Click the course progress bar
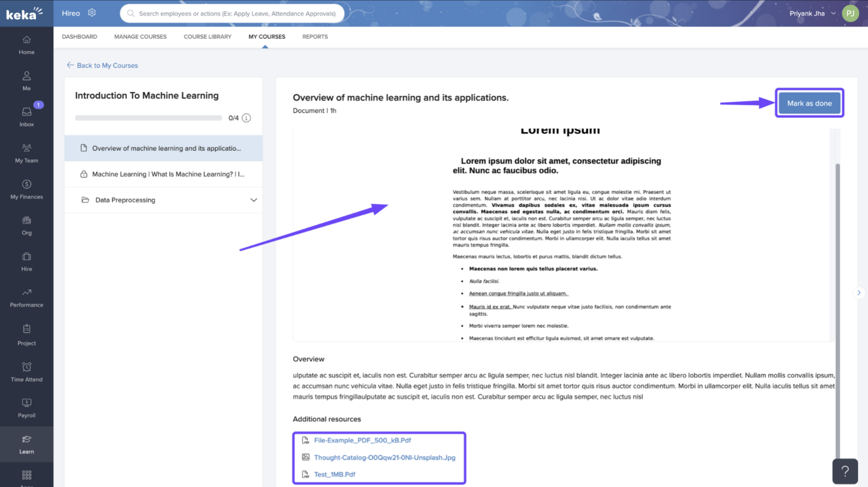The height and width of the screenshot is (487, 868). [148, 118]
